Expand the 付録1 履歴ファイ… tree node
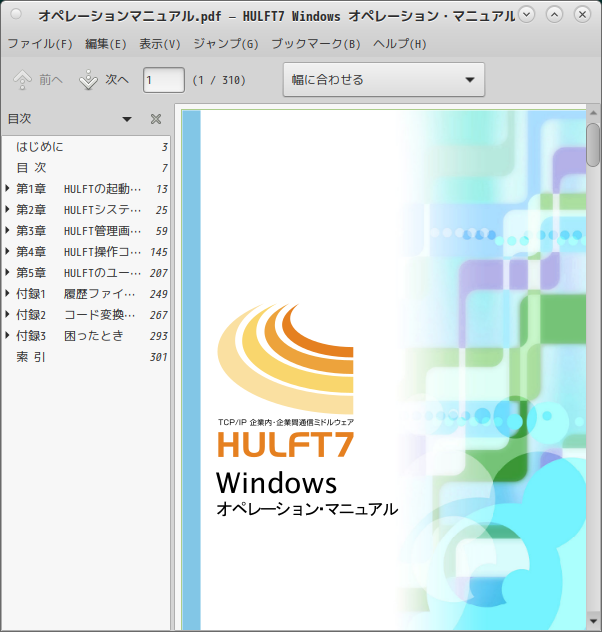This screenshot has width=602, height=632. [7, 293]
